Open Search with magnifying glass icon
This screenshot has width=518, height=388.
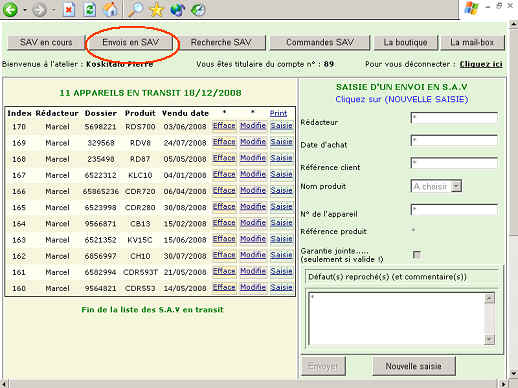tap(135, 9)
